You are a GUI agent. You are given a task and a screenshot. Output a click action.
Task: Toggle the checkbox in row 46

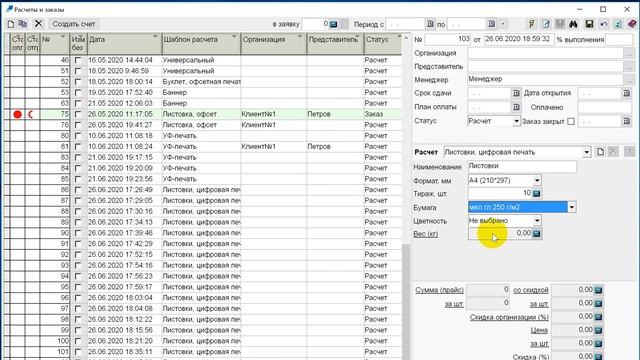[x=78, y=60]
